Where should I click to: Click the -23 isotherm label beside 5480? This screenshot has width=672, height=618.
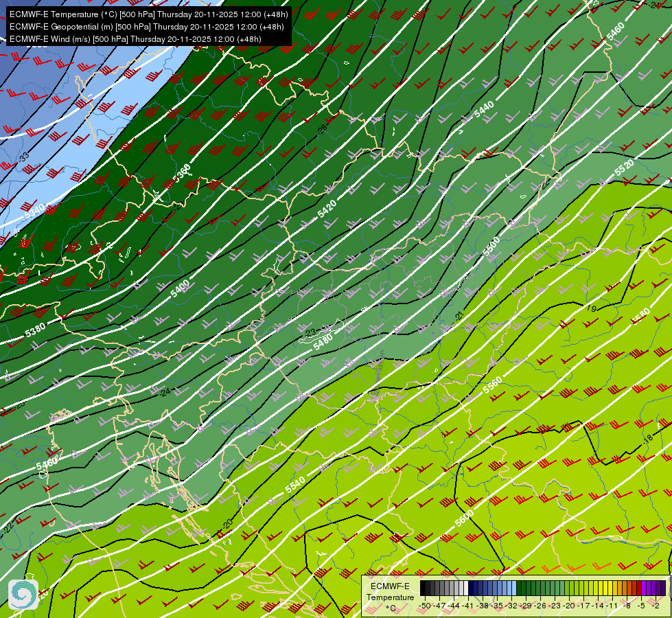point(310,332)
